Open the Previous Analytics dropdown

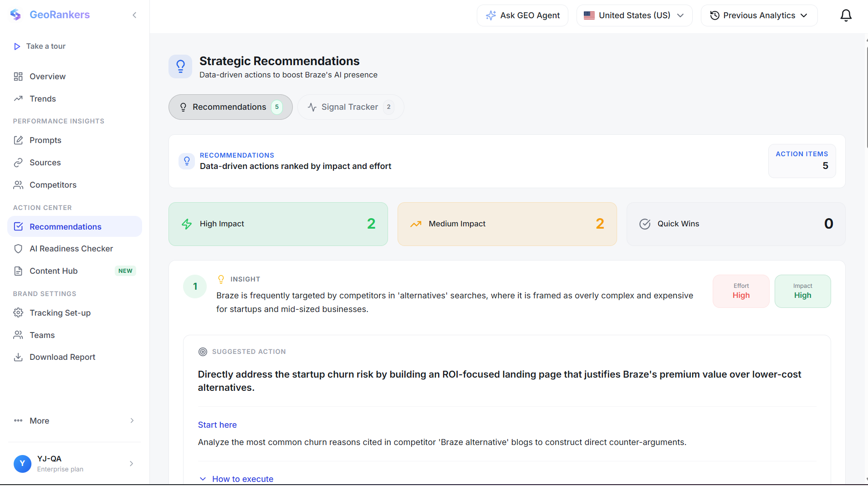pyautogui.click(x=759, y=15)
